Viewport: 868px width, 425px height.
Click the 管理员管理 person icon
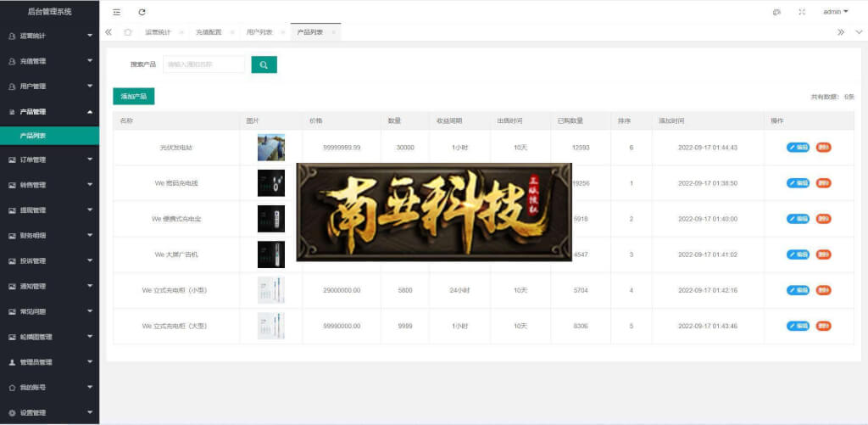tap(12, 362)
